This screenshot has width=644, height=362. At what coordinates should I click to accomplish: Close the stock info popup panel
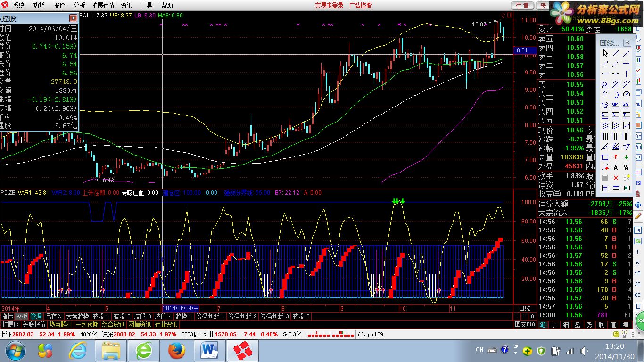click(73, 18)
